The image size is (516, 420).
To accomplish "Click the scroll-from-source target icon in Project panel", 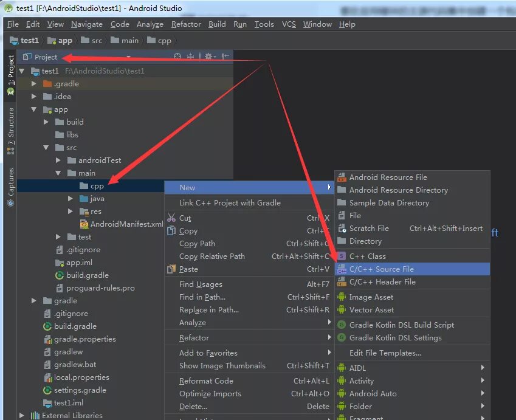I will [x=177, y=57].
